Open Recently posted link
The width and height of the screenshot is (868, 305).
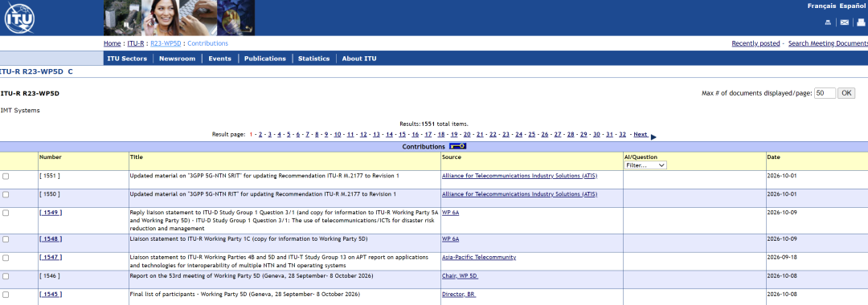755,43
